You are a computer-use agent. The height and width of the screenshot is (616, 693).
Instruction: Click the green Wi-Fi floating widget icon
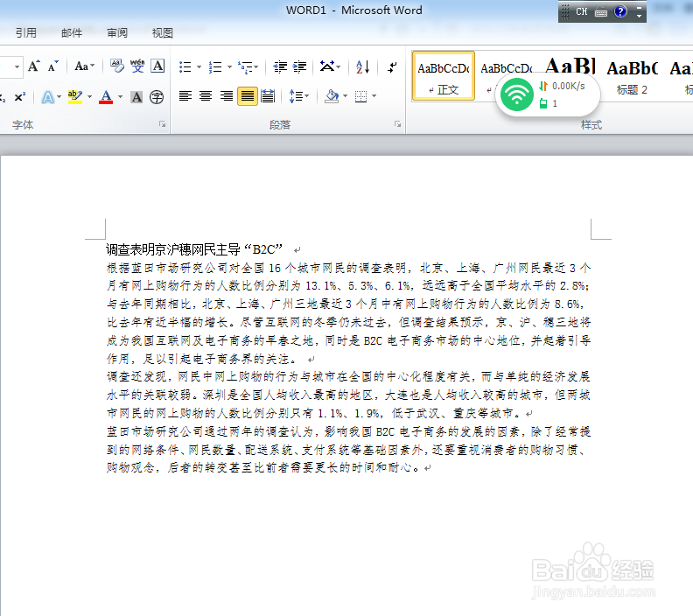(x=516, y=94)
